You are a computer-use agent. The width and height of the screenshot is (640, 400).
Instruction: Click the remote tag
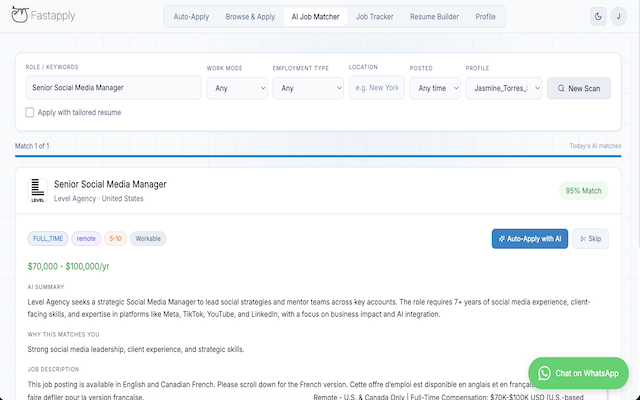86,239
